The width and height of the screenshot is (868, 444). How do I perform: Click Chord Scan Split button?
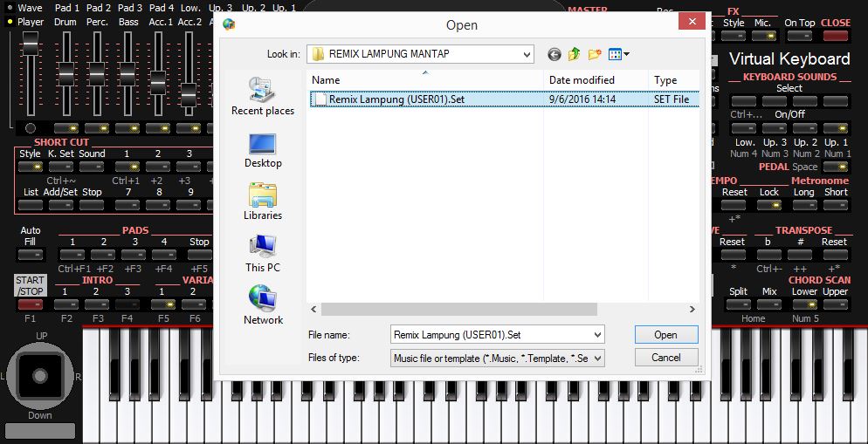739,304
